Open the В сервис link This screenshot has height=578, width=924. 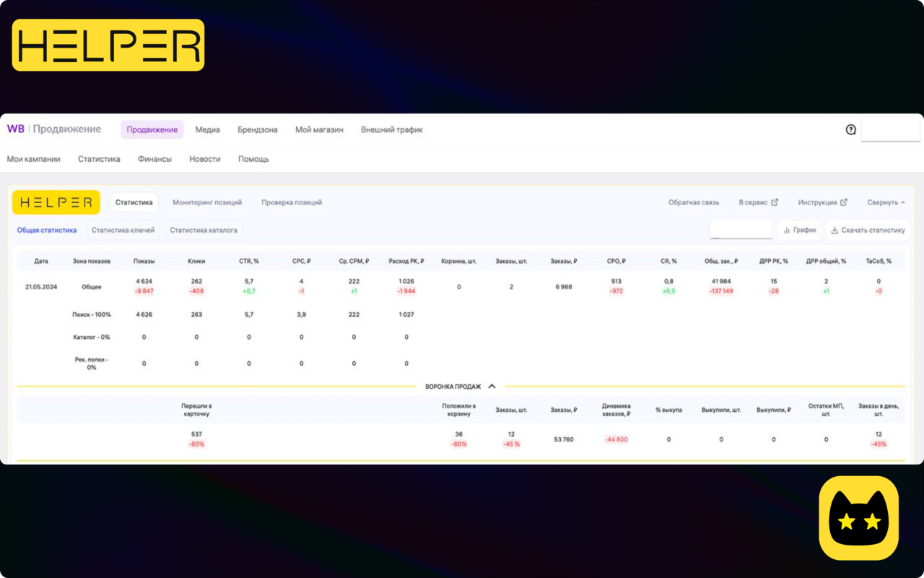tap(759, 202)
